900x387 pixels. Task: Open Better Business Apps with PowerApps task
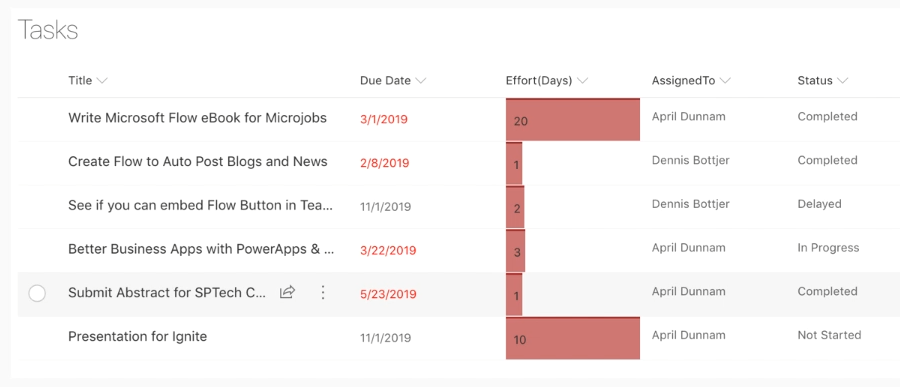tap(201, 249)
